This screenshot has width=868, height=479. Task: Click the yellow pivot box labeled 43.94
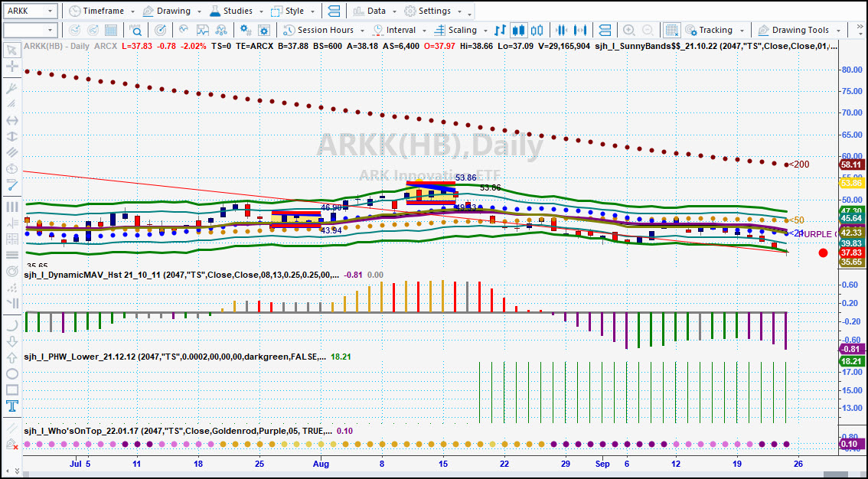pyautogui.click(x=295, y=220)
